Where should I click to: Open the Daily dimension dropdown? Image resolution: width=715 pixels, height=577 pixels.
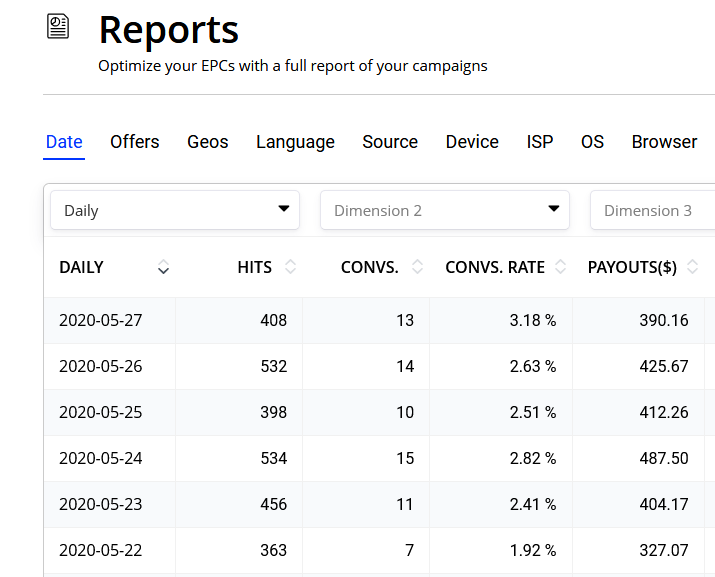click(175, 210)
